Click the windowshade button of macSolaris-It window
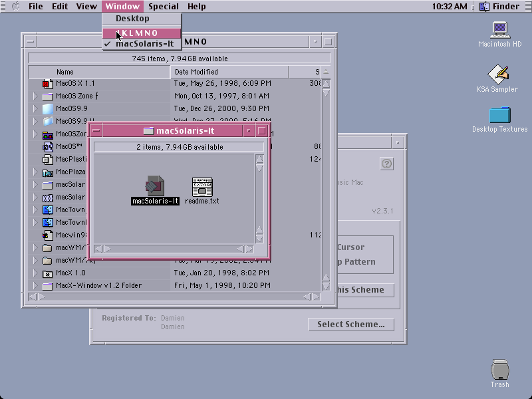The image size is (532, 399). point(249,130)
